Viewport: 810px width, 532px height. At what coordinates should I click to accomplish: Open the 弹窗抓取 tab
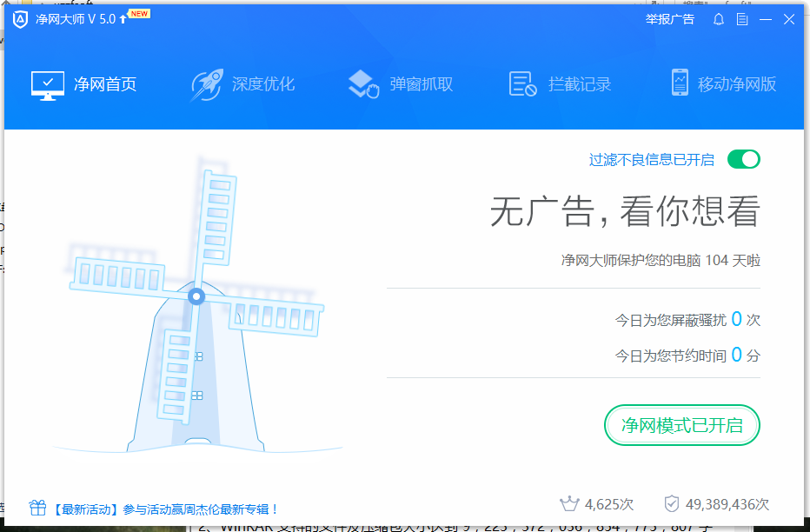click(x=401, y=84)
